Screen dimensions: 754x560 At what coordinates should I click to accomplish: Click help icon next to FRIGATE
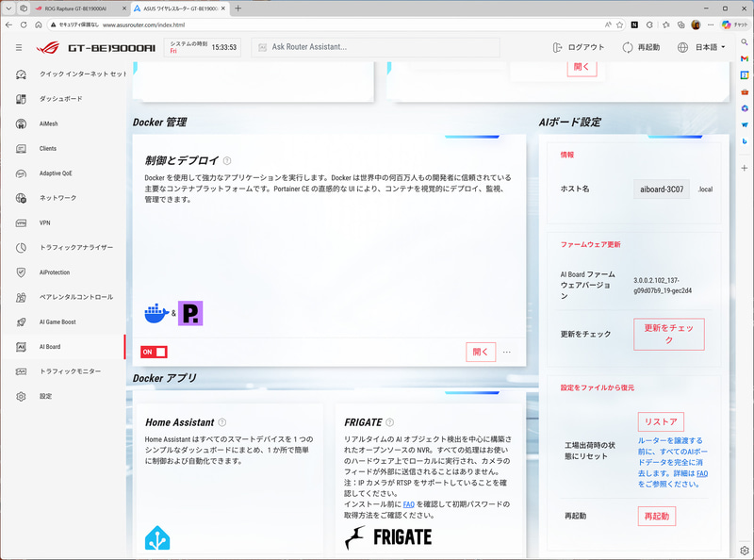pos(390,422)
